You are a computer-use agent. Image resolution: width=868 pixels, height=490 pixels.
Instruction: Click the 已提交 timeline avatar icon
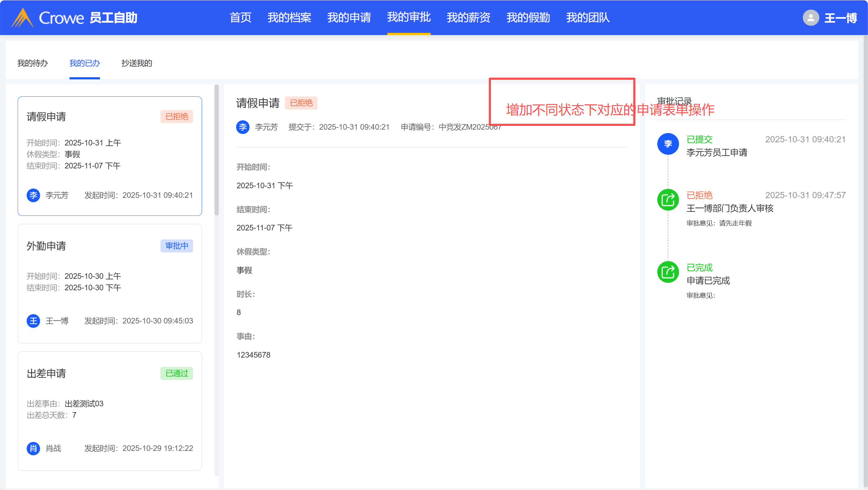[668, 144]
